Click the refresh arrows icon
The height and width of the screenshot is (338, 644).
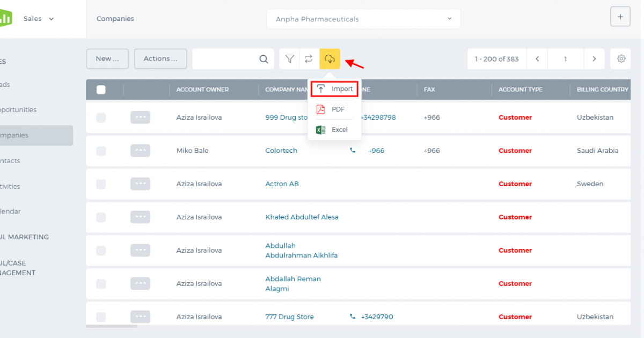(x=309, y=58)
